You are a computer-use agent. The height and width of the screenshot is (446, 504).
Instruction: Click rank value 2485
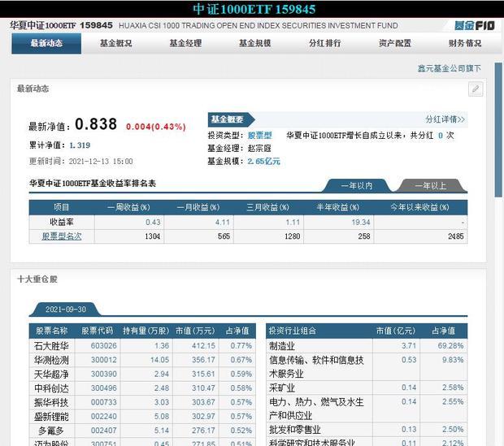click(456, 236)
